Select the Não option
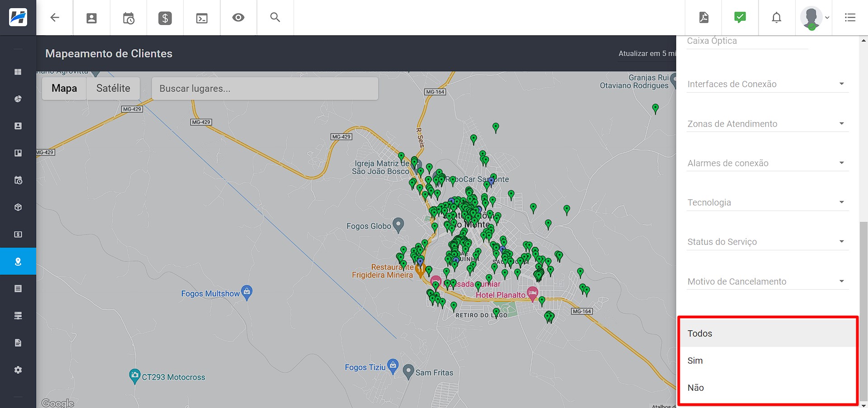 tap(768, 388)
